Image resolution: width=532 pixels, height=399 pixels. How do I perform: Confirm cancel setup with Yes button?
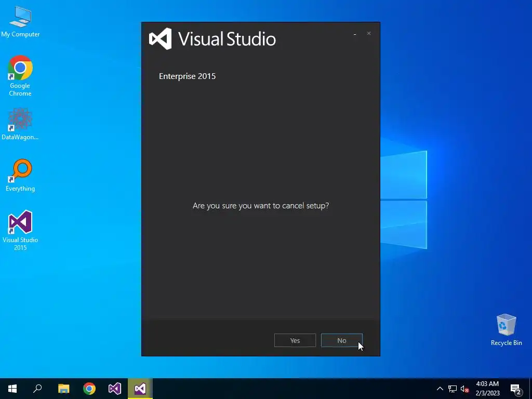click(295, 340)
